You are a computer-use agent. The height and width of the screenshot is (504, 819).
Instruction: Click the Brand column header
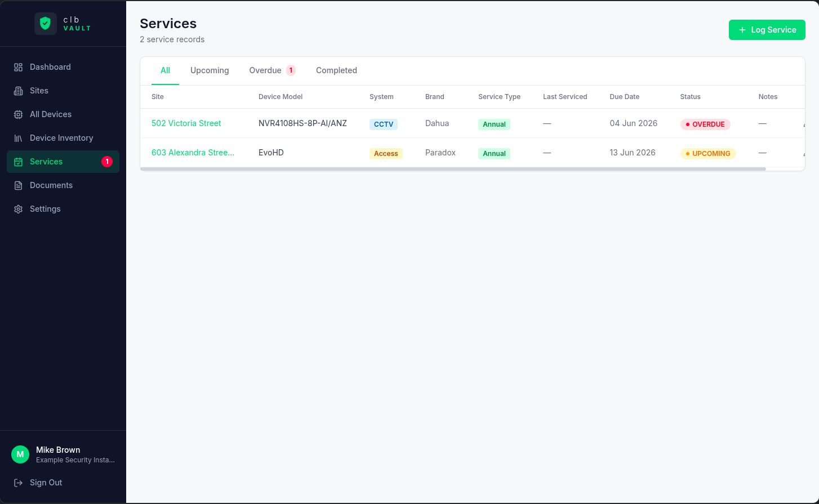click(x=435, y=97)
